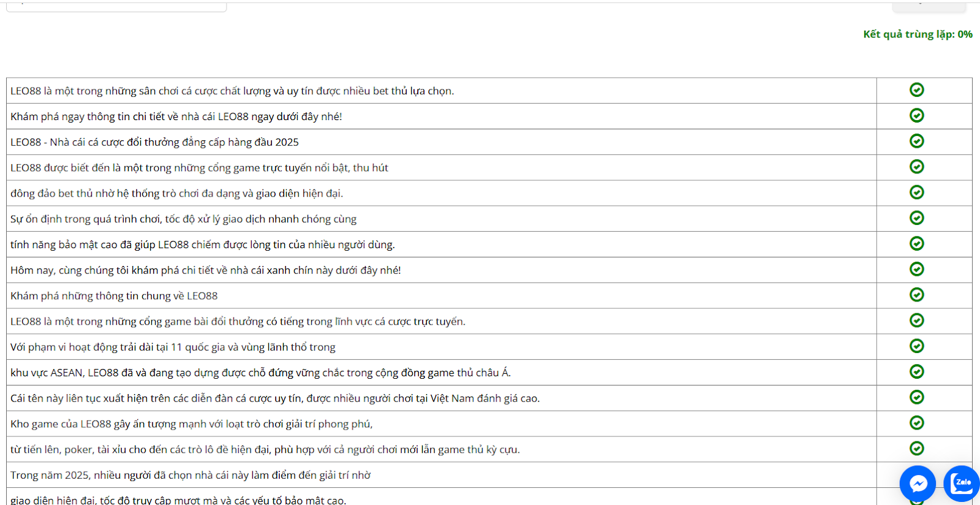Open the Zalo chat button
The image size is (980, 505).
click(962, 484)
